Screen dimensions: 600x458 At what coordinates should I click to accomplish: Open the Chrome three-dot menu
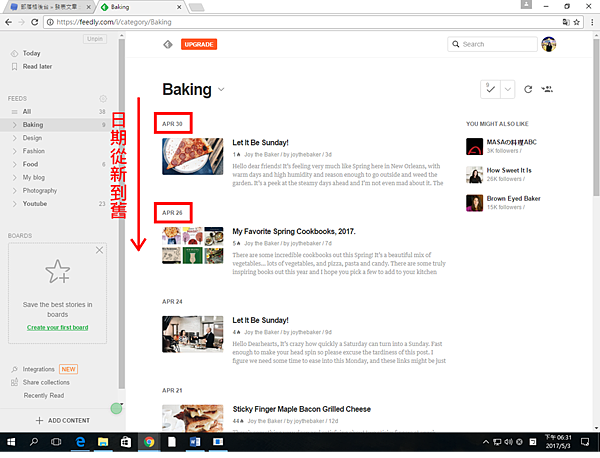click(592, 22)
